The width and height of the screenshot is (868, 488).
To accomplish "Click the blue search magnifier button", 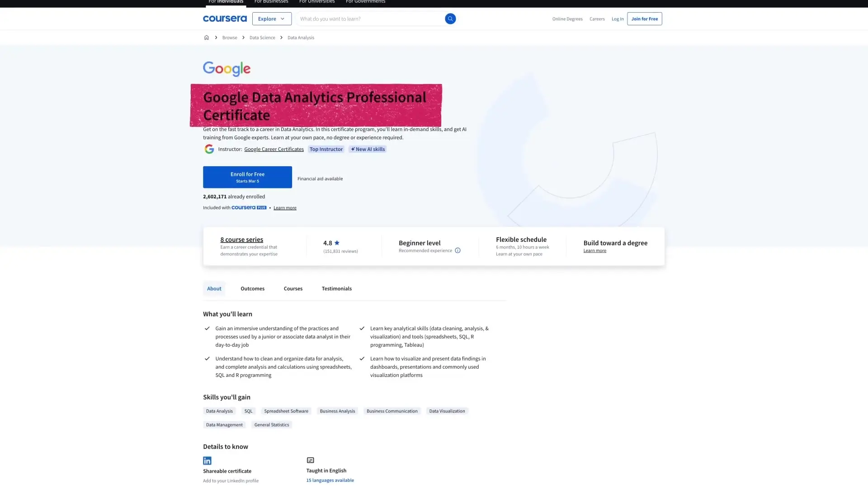I will [x=450, y=19].
